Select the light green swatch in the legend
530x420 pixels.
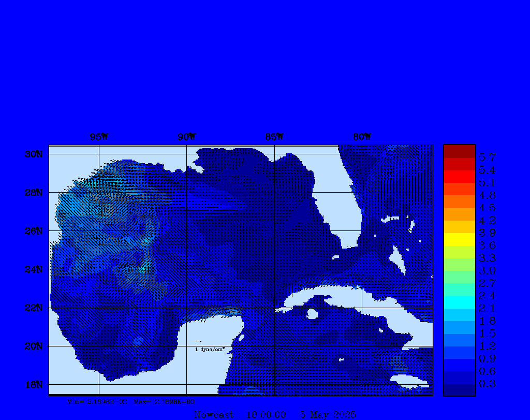tap(459, 265)
